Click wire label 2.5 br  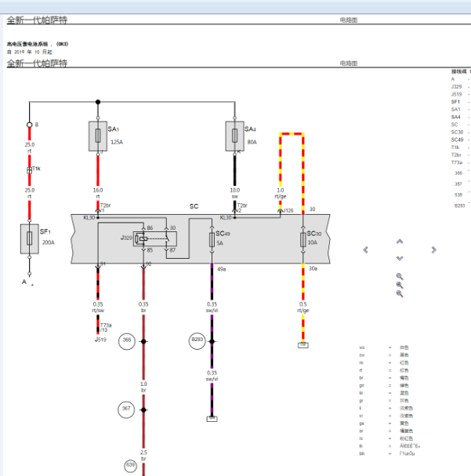(143, 456)
